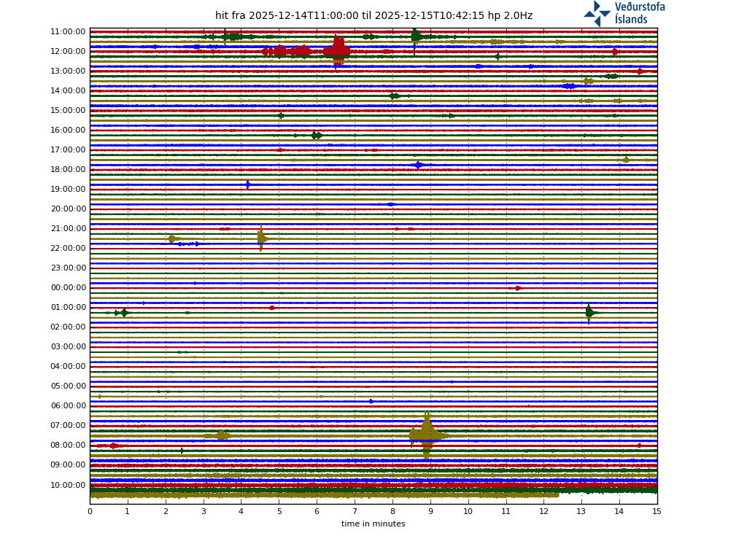Click the large red burst near 12:00
The image size is (747, 560).
[337, 51]
